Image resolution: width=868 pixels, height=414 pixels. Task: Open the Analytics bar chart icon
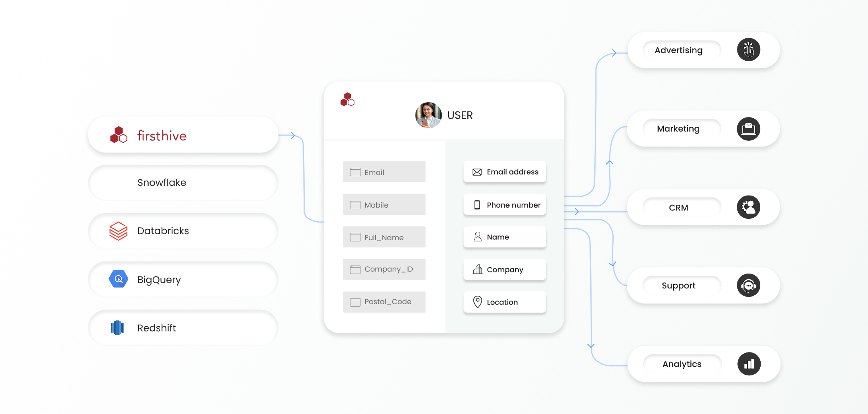pyautogui.click(x=749, y=364)
